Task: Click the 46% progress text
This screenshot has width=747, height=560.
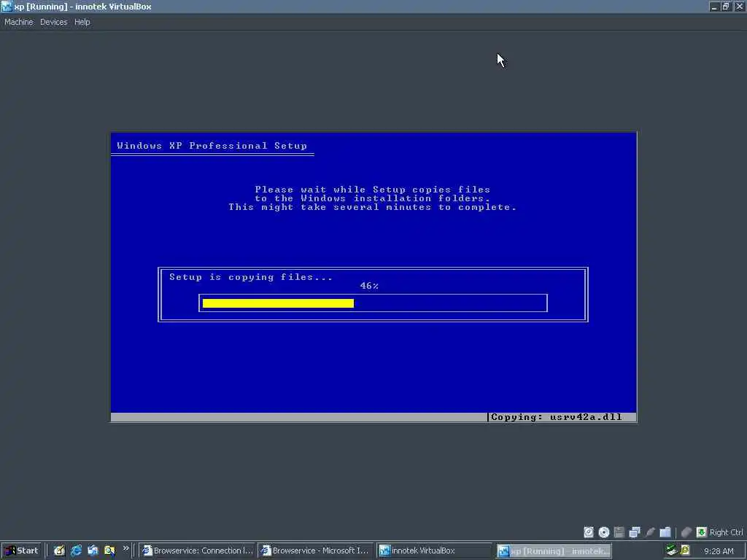Action: click(369, 286)
